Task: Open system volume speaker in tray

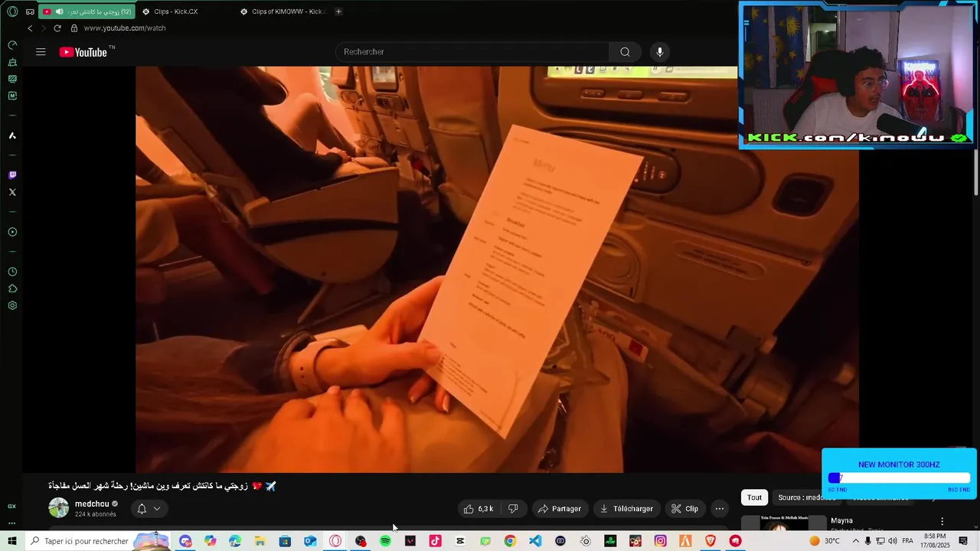Action: 893,541
